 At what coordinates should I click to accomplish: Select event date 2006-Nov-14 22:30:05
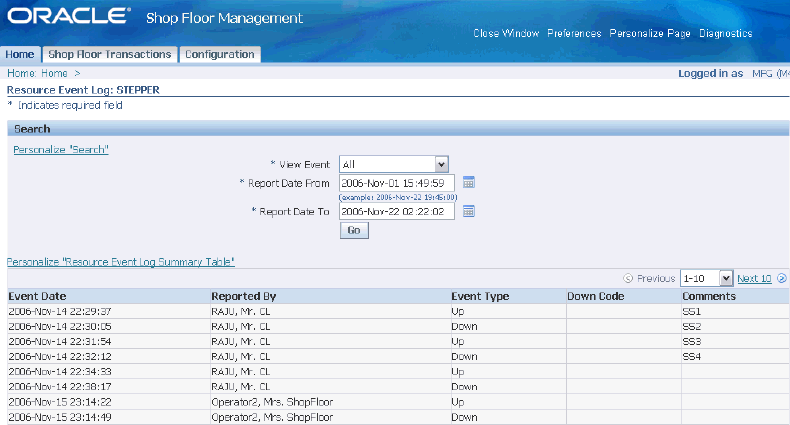60,326
